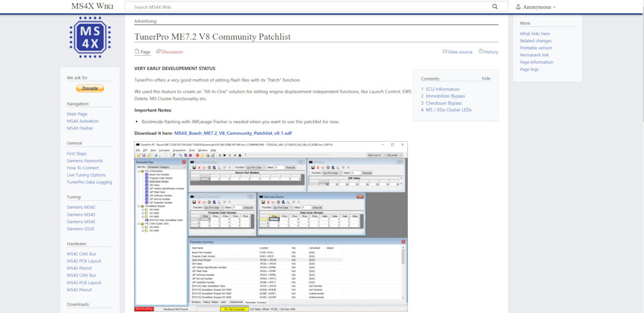Collapse the ECU Information tree folder
Screen dimensions: 644x313
[138, 171]
